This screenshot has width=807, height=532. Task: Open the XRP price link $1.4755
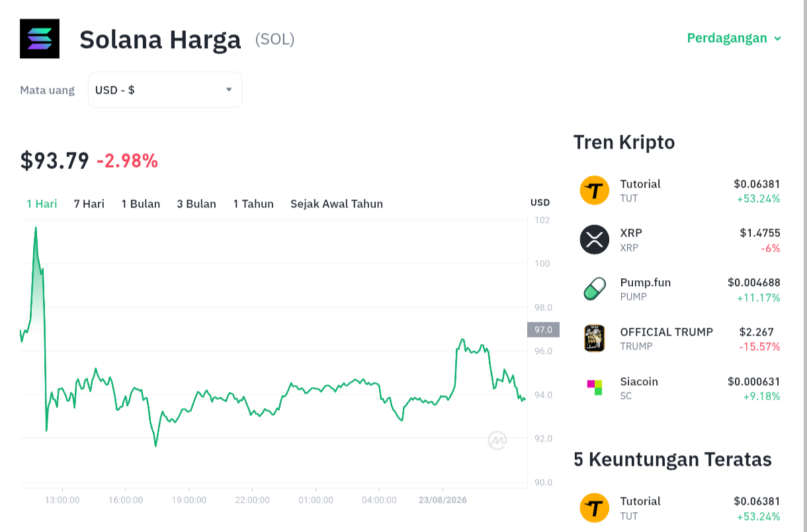point(760,233)
